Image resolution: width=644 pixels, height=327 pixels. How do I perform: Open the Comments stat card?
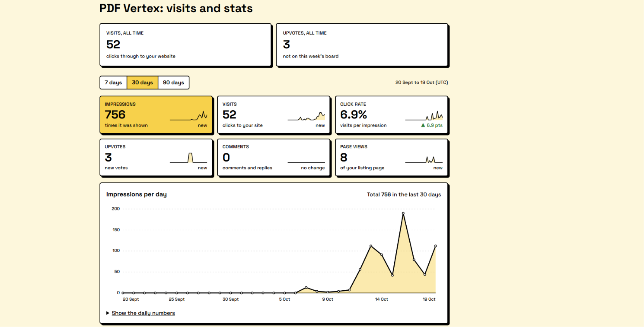pyautogui.click(x=274, y=157)
